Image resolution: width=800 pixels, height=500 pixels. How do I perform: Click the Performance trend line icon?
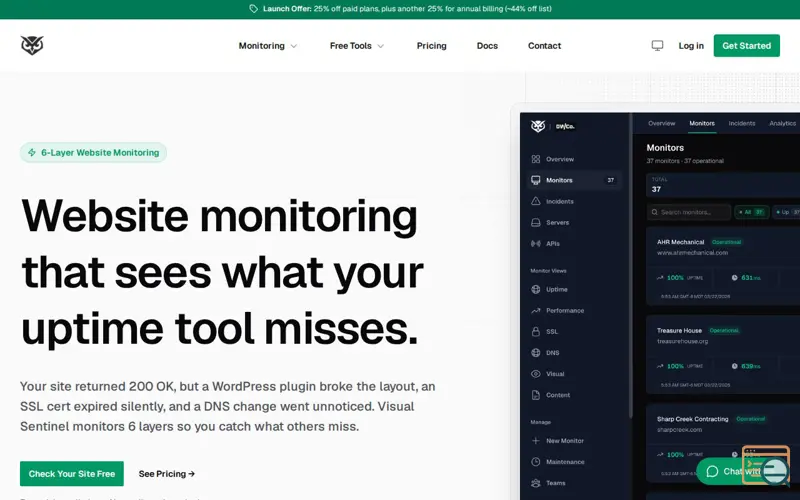coord(536,310)
